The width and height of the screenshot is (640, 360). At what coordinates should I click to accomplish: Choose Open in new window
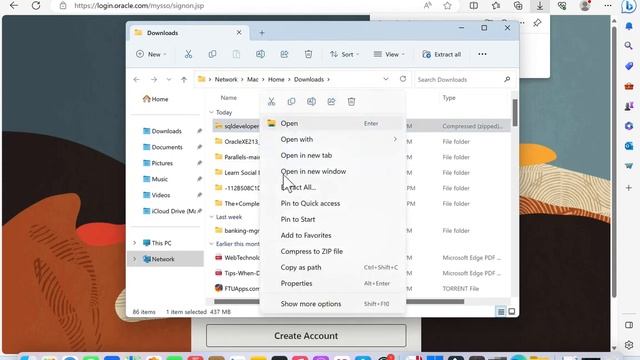pos(333,171)
